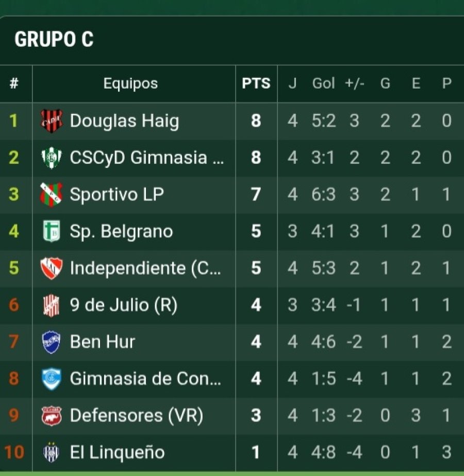
Task: Tap the Ben Hur blue badge
Action: [x=52, y=342]
